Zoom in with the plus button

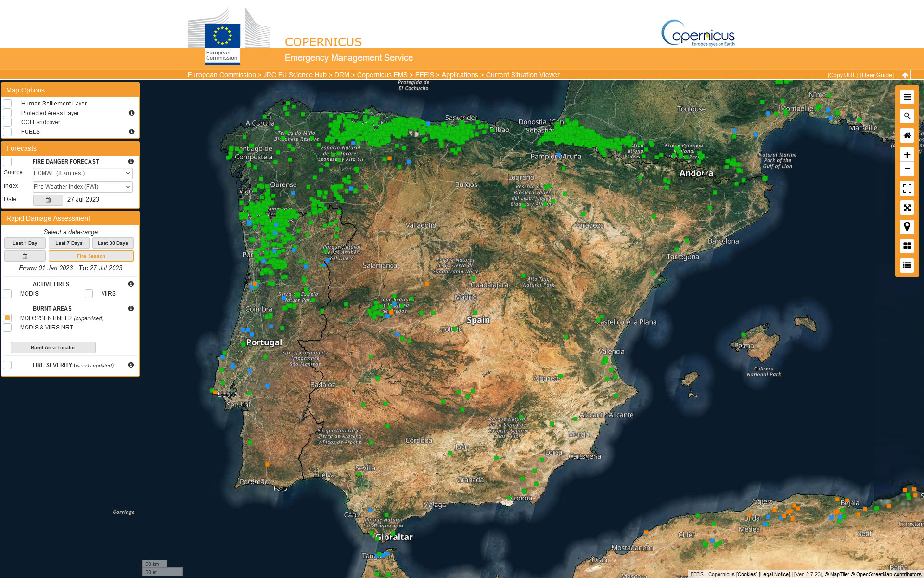coord(907,155)
